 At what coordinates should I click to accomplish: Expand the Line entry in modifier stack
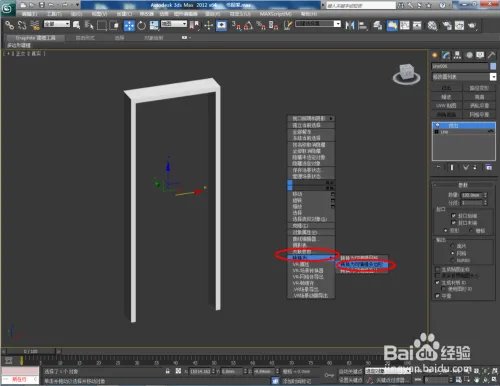click(x=437, y=132)
